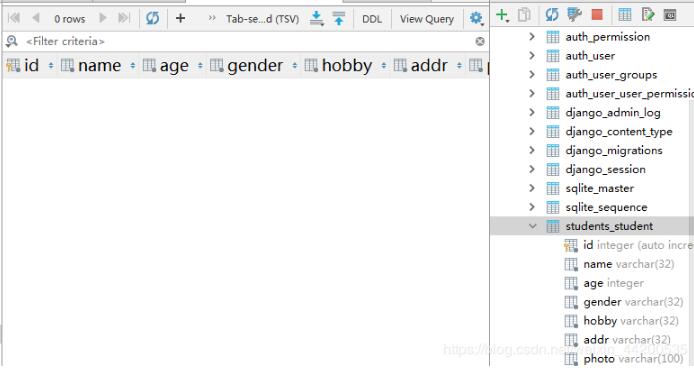Expand django_admin_log table node
The width and height of the screenshot is (694, 368).
(x=532, y=112)
